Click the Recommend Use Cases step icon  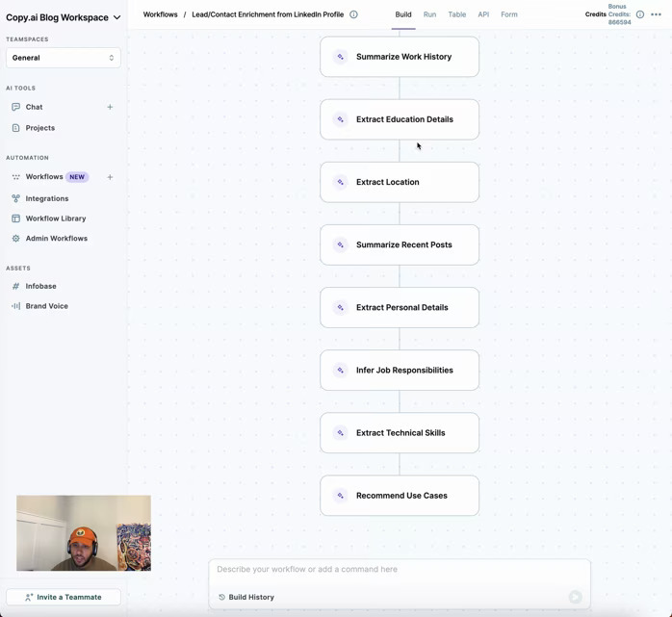click(341, 496)
